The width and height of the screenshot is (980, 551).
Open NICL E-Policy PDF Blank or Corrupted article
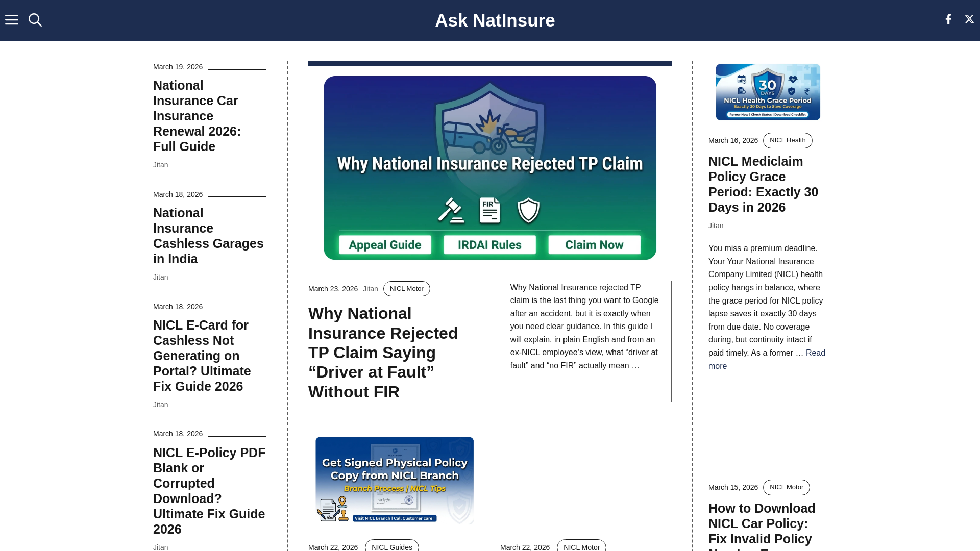(209, 491)
